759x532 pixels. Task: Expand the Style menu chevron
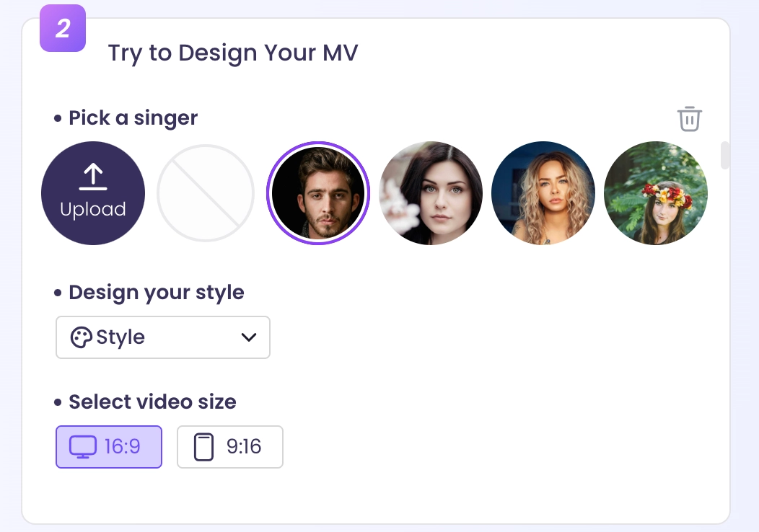click(x=247, y=337)
